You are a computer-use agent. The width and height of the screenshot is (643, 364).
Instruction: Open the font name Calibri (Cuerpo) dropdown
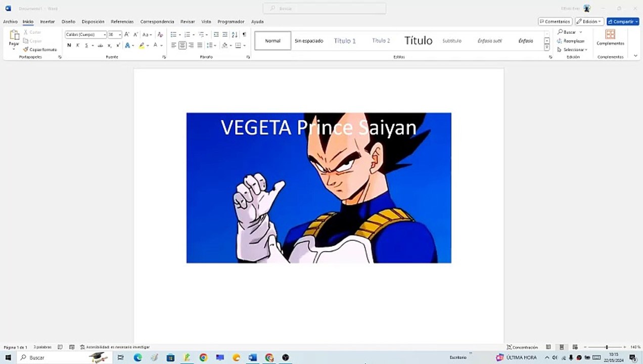coord(105,34)
